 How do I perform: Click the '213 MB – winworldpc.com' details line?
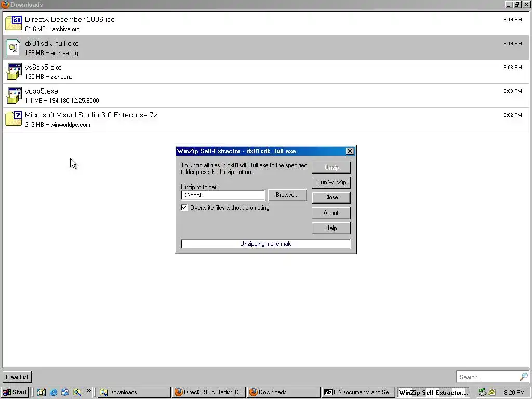(57, 125)
